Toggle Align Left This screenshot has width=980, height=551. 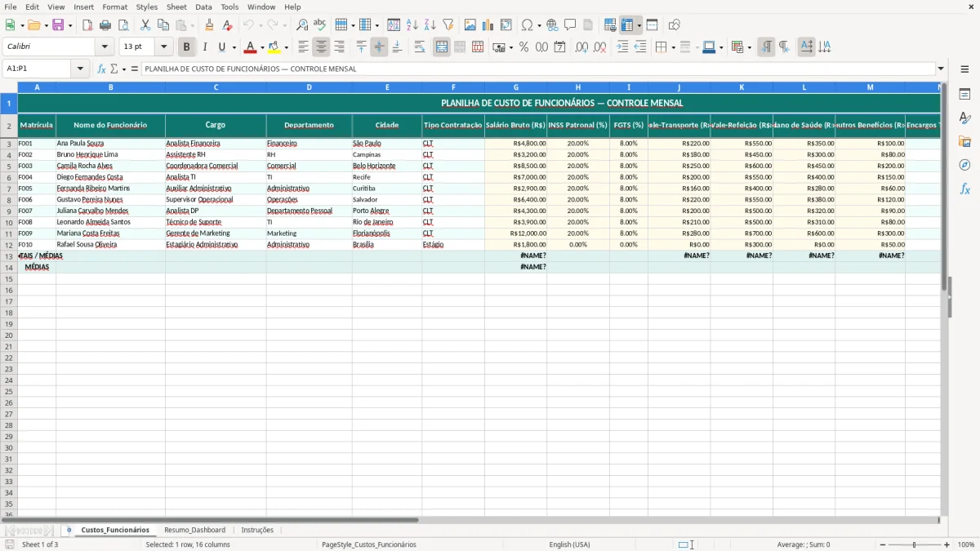(304, 47)
